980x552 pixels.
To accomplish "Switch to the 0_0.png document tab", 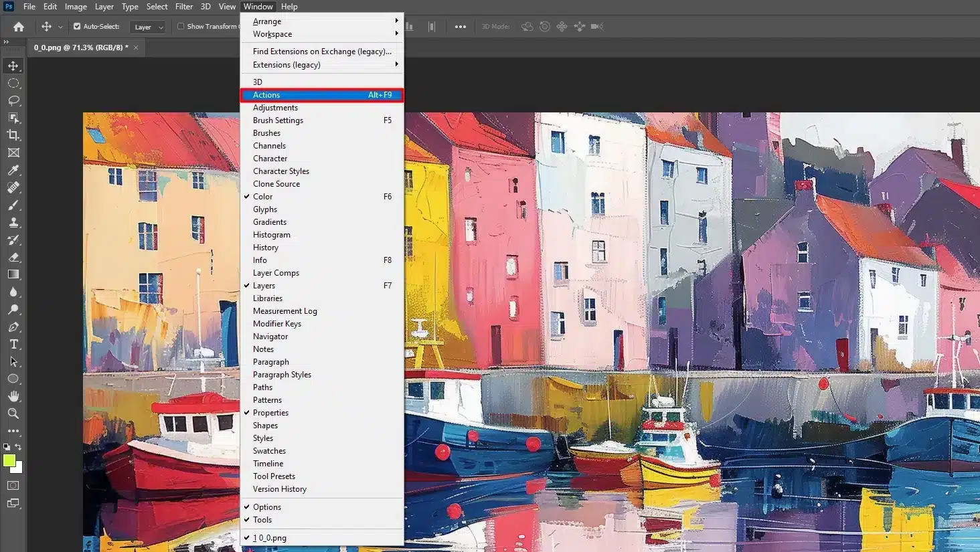I will 80,48.
